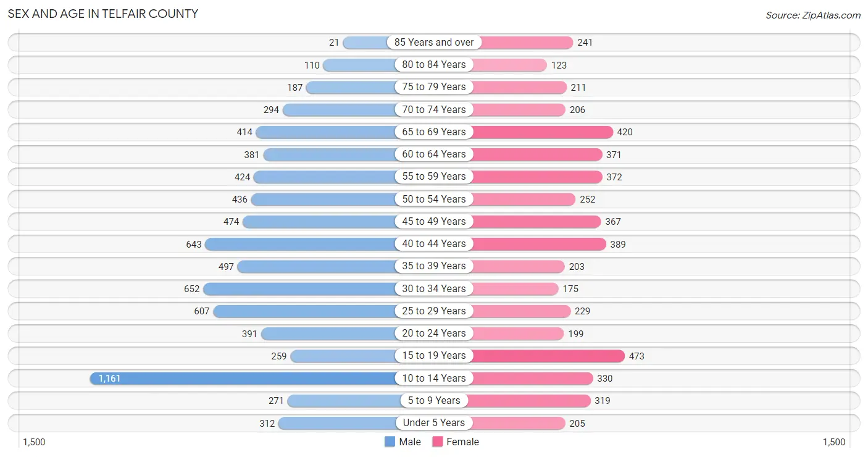Screen dimensions: 868x457
Task: Click the pink Female legend swatch
Action: (x=438, y=442)
